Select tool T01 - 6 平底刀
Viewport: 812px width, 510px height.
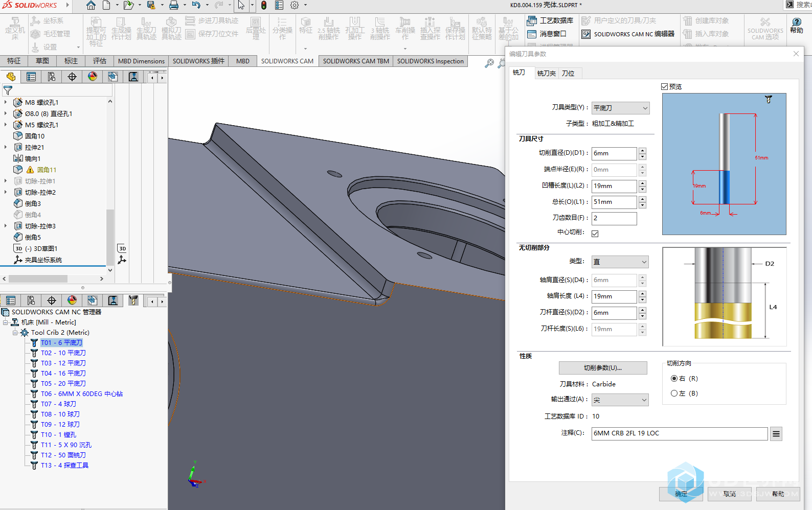click(61, 343)
